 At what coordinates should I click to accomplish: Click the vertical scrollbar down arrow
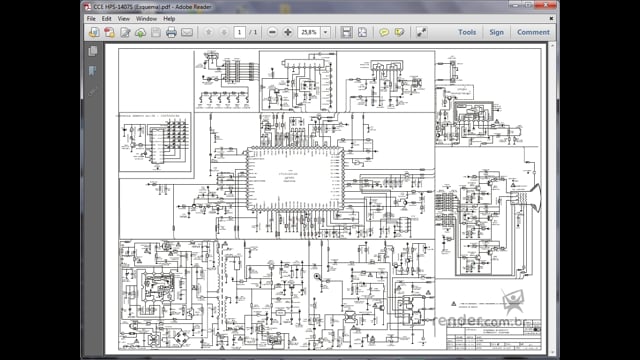[x=552, y=351]
